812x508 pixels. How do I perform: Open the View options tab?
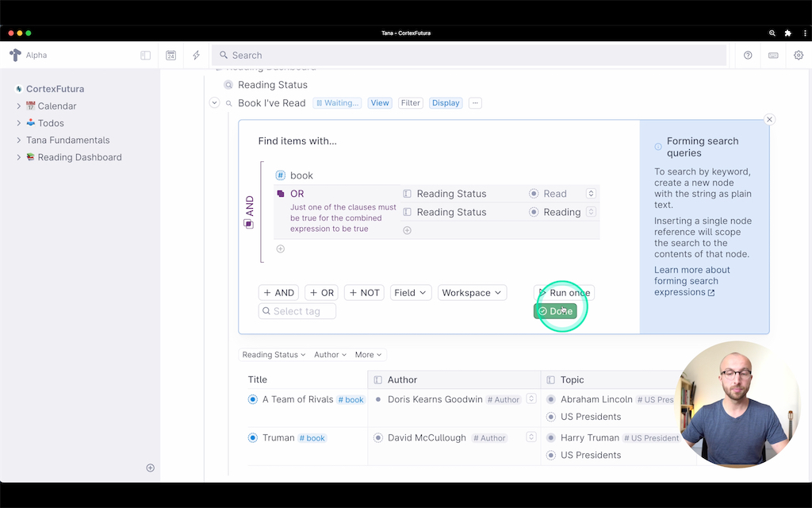click(x=380, y=102)
